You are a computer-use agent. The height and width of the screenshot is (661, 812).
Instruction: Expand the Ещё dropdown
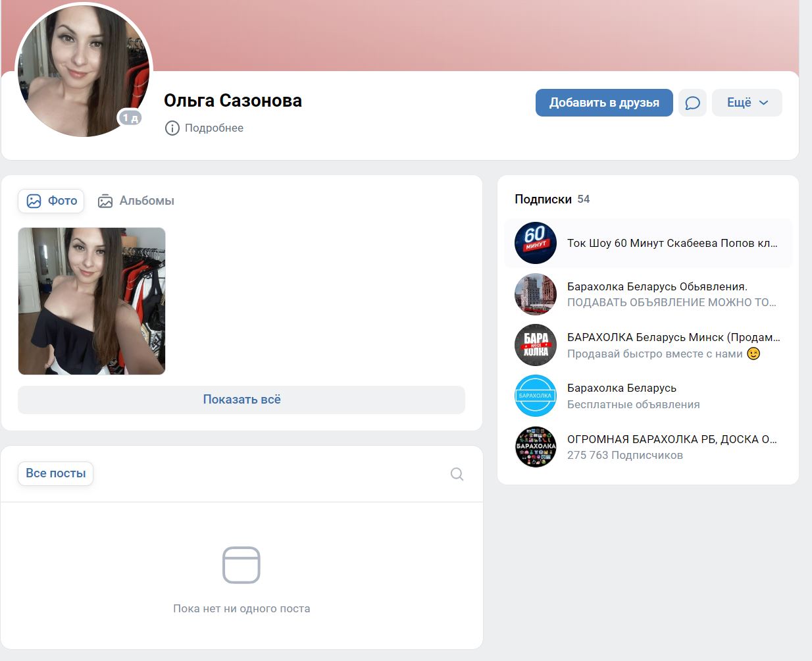747,102
